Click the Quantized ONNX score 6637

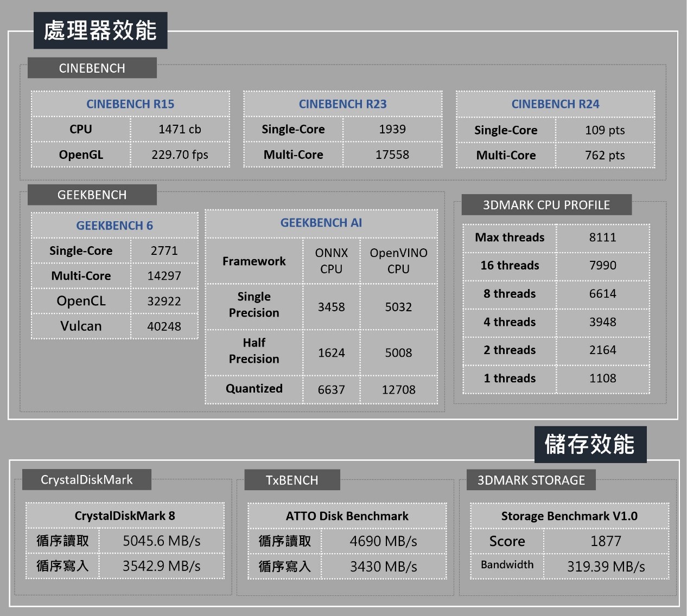(332, 389)
